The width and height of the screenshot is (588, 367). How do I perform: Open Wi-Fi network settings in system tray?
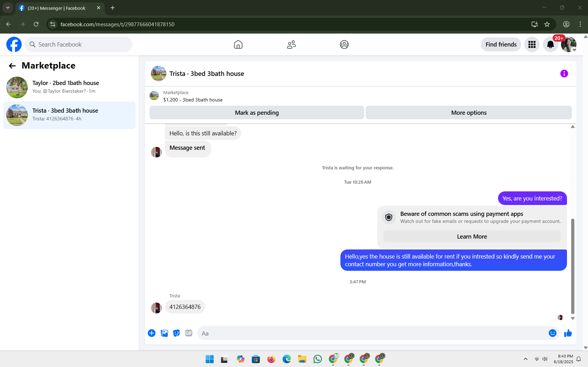tap(537, 359)
